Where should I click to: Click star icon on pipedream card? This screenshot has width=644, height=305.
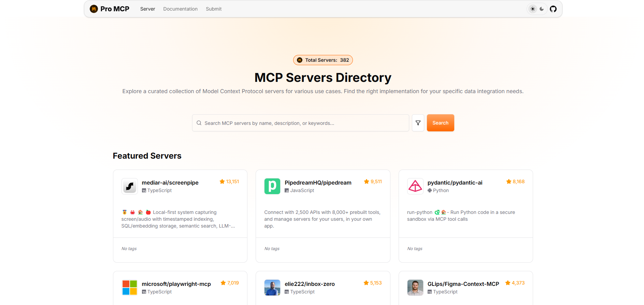367,181
